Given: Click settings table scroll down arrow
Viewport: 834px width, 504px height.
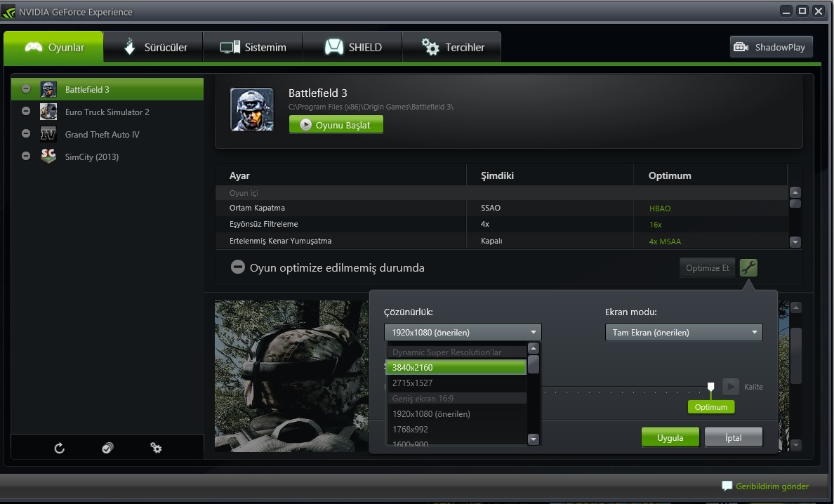Looking at the screenshot, I should click(x=795, y=242).
